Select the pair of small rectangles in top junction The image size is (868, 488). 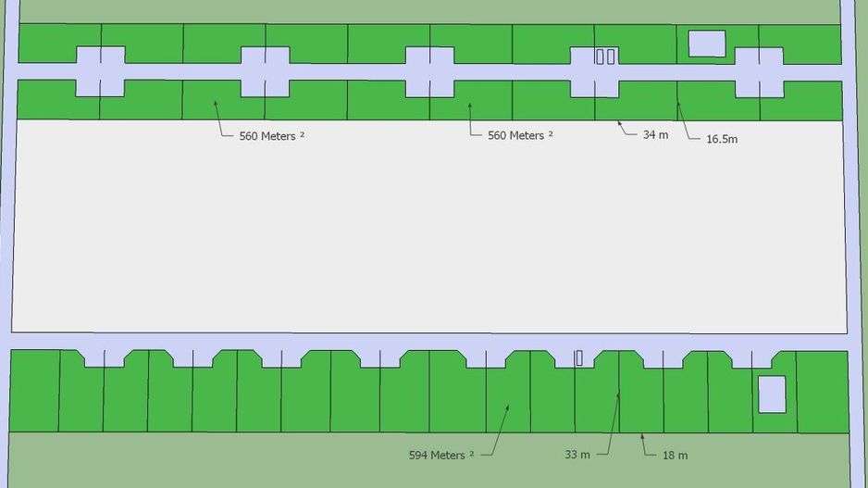tap(605, 57)
